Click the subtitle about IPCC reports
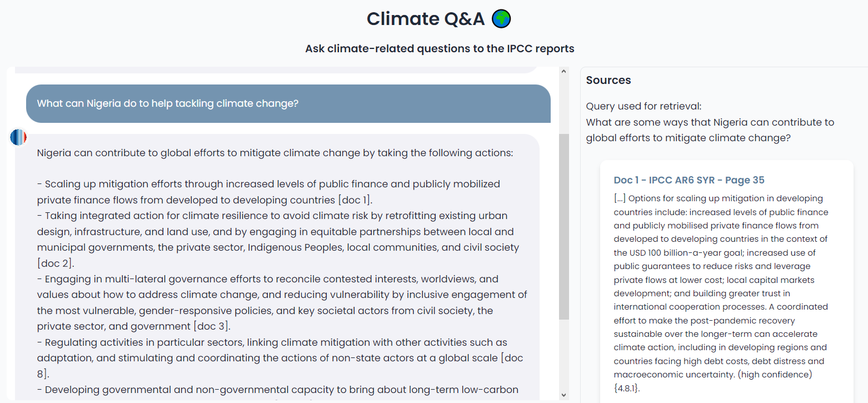 click(440, 48)
